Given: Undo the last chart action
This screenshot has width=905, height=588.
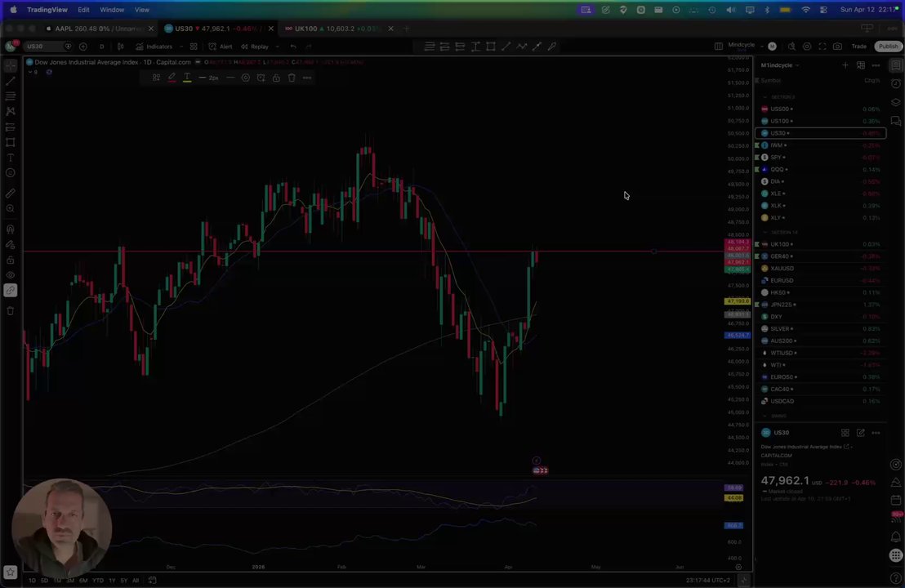Looking at the screenshot, I should 293,47.
